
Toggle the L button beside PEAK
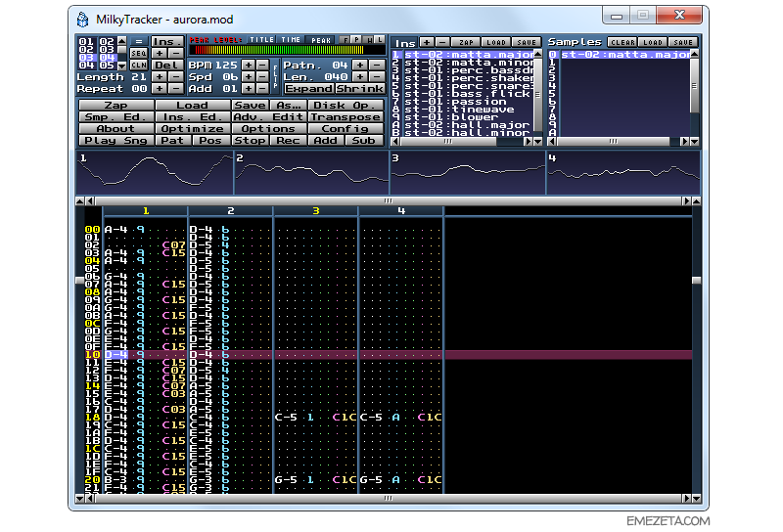click(380, 39)
